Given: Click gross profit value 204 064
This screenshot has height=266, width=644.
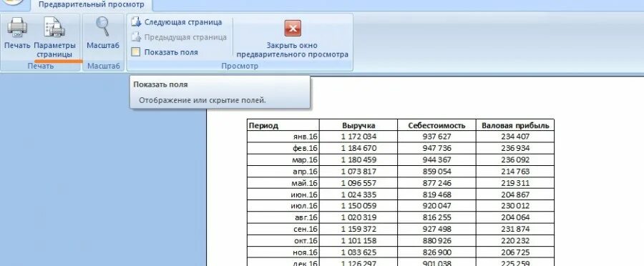Looking at the screenshot, I should click(515, 217).
